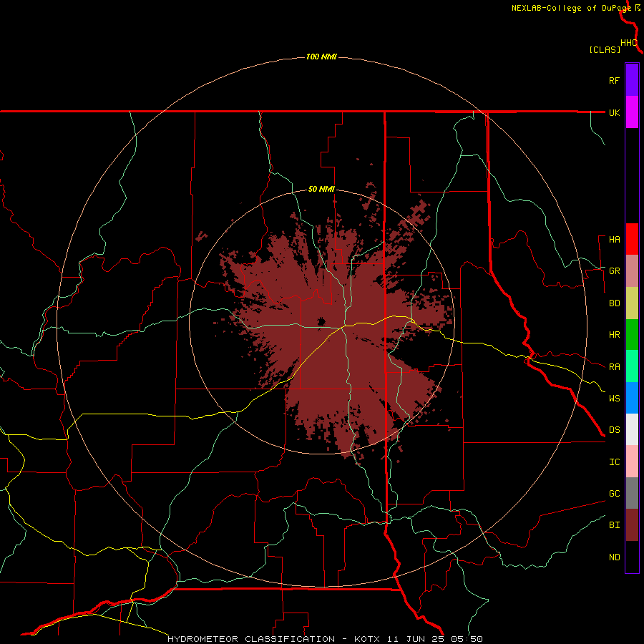
Task: Select the GR pink-brown legend swatch
Action: 632,271
